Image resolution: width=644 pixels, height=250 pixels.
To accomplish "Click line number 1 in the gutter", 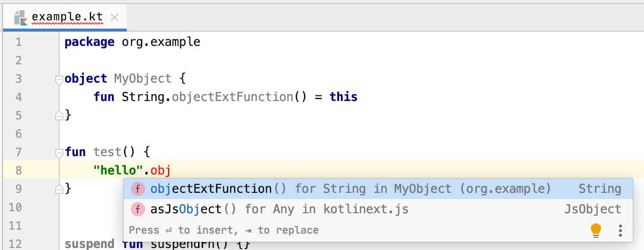I will pyautogui.click(x=19, y=42).
